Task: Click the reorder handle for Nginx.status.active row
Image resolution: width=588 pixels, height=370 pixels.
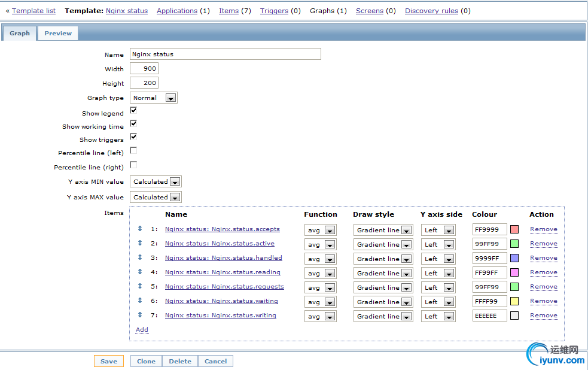Action: (x=140, y=243)
